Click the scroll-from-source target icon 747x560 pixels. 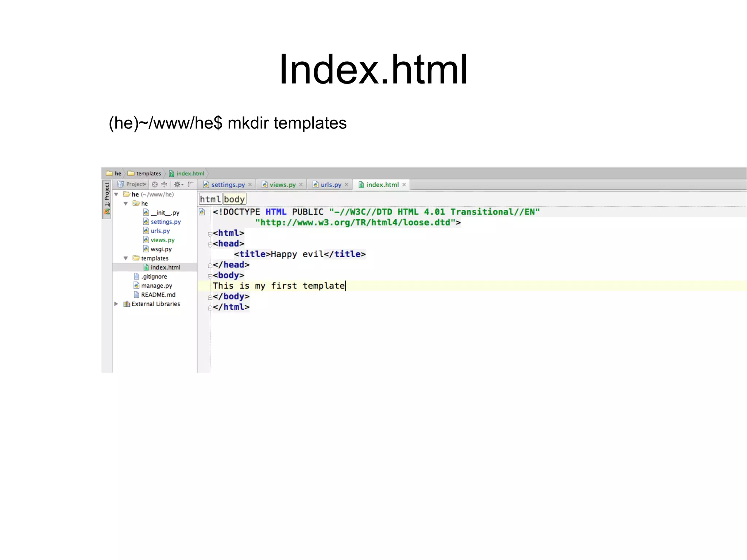[155, 185]
